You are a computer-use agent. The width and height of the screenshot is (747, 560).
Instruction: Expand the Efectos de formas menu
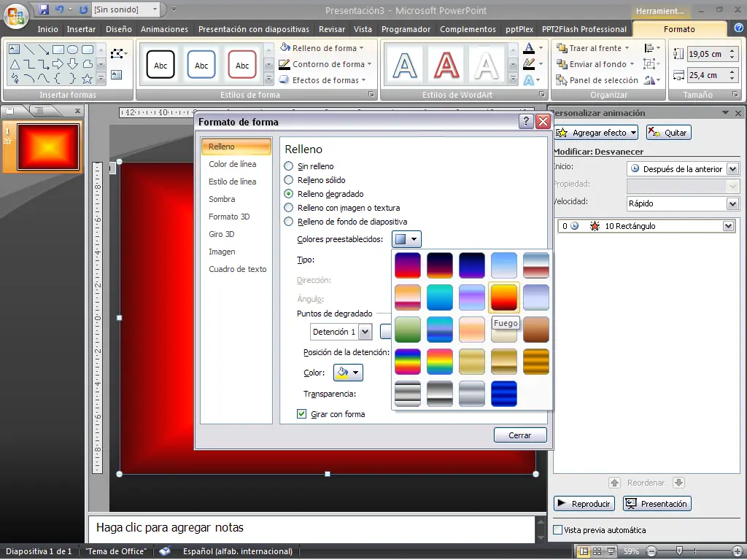tap(322, 80)
